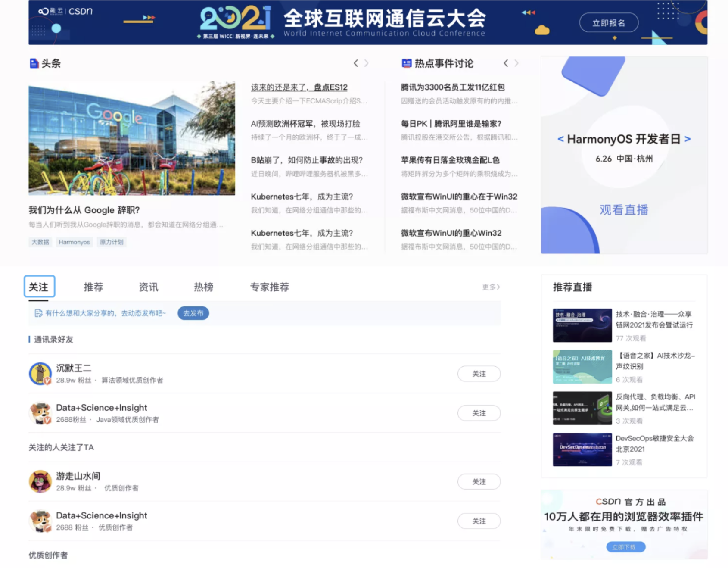Expand 更多 link beside tabs
Viewport: 728px width, 568px height.
[x=491, y=287]
